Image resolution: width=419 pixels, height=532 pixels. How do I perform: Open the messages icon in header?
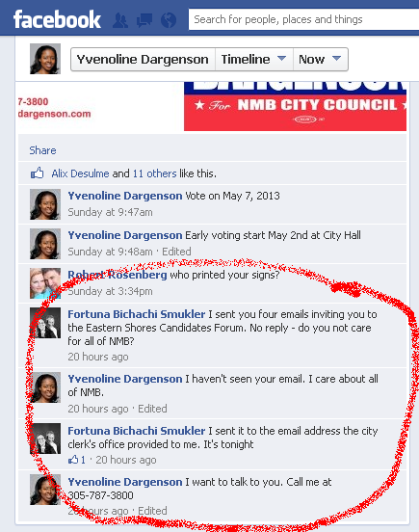(144, 20)
